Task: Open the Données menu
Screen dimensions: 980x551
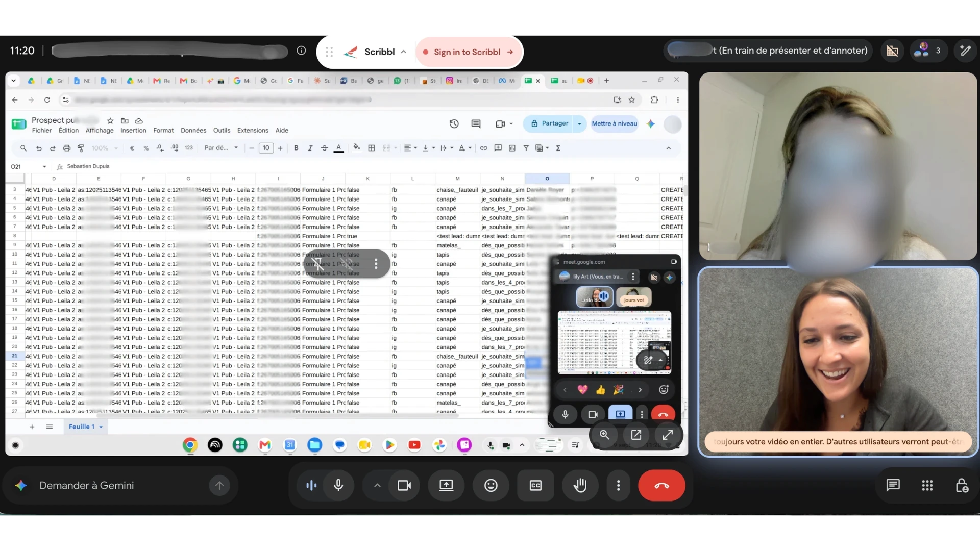Action: (x=193, y=131)
